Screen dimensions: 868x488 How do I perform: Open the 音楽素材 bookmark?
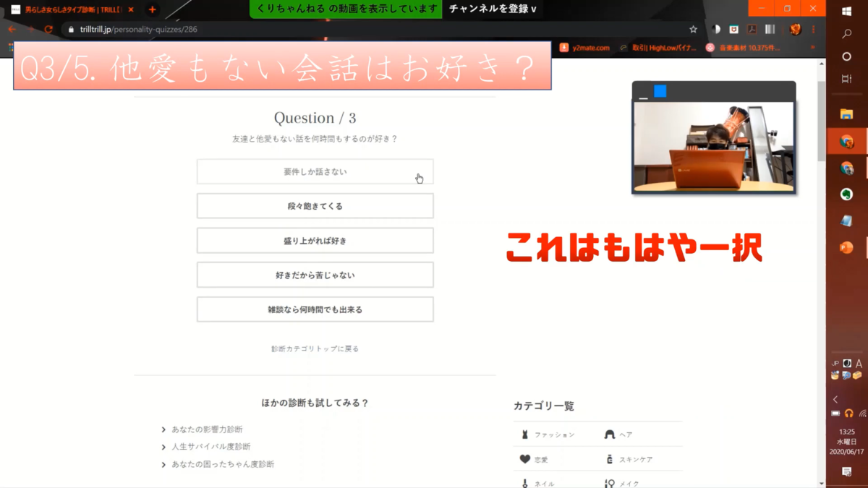point(743,48)
